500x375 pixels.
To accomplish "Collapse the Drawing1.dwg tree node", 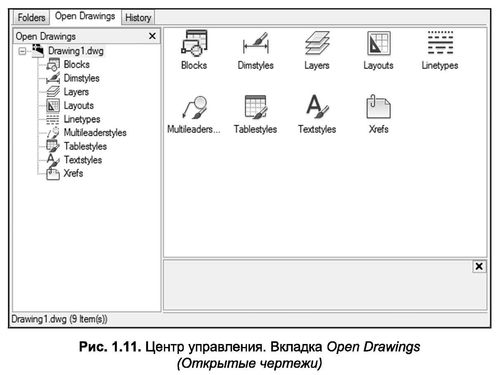I will [22, 51].
